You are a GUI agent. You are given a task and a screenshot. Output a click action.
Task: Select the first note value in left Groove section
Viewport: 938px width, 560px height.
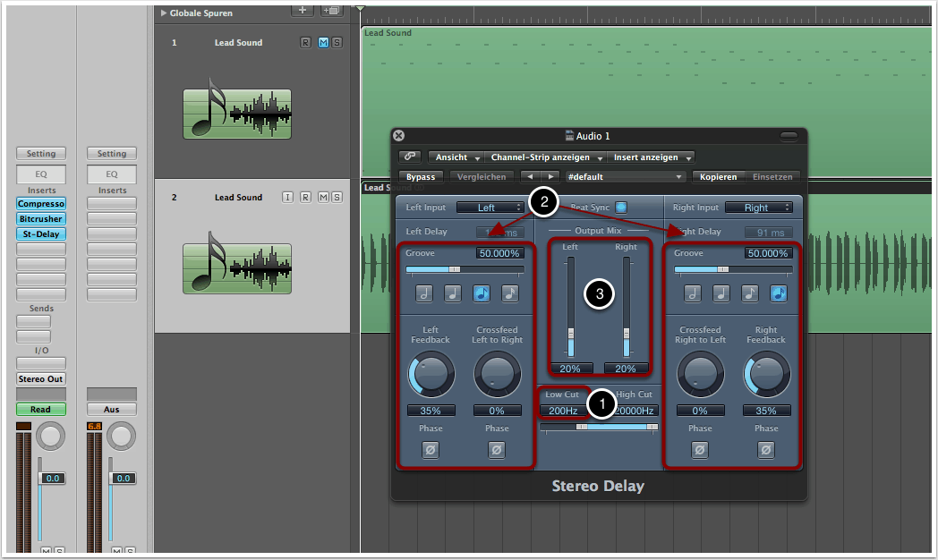point(425,293)
